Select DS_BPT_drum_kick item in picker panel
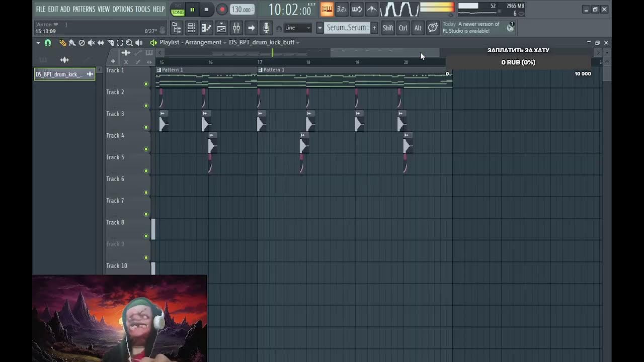This screenshot has height=362, width=644. point(64,74)
